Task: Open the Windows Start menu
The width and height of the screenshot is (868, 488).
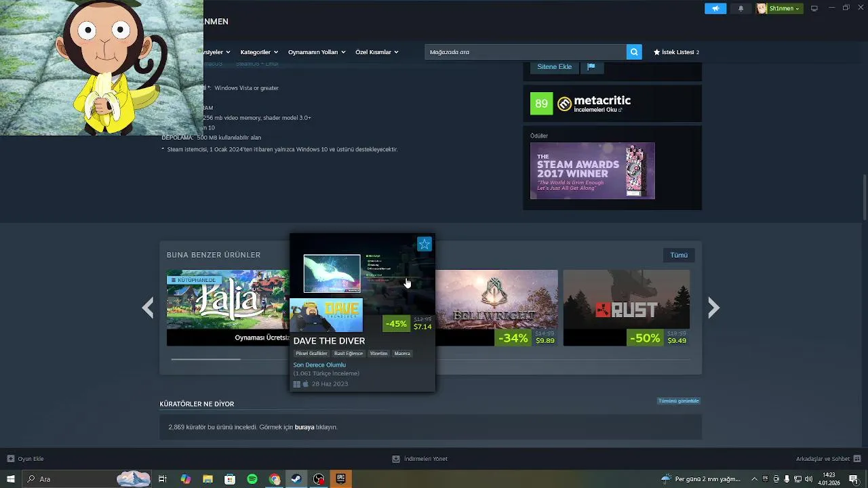Action: tap(11, 479)
